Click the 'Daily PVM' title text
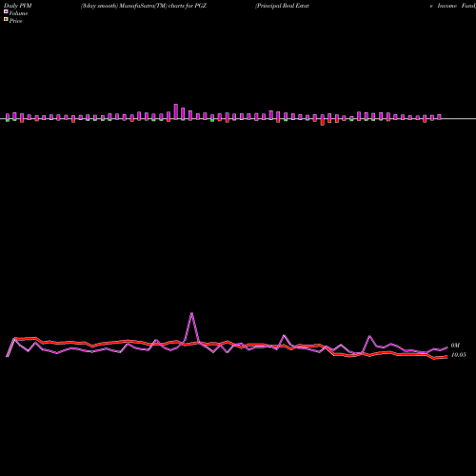 pyautogui.click(x=18, y=6)
